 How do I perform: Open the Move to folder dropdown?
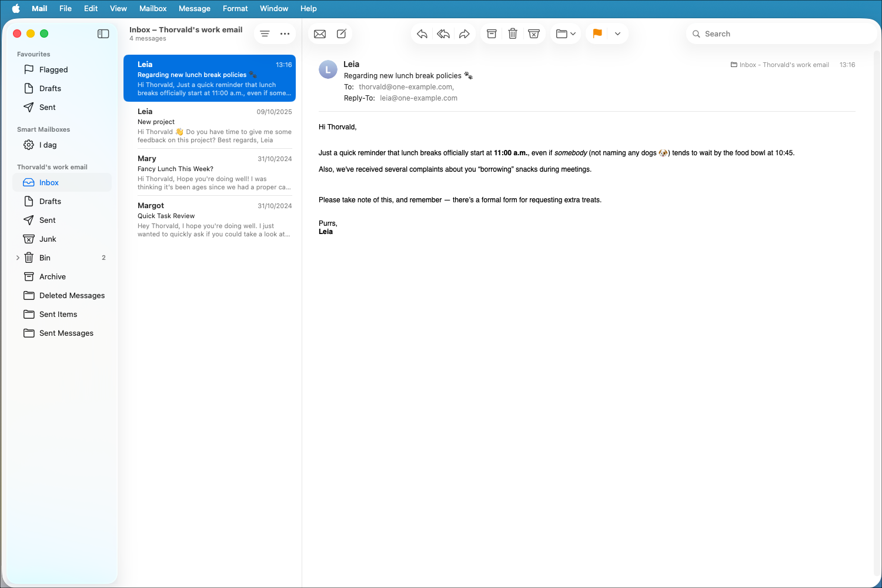(x=565, y=34)
